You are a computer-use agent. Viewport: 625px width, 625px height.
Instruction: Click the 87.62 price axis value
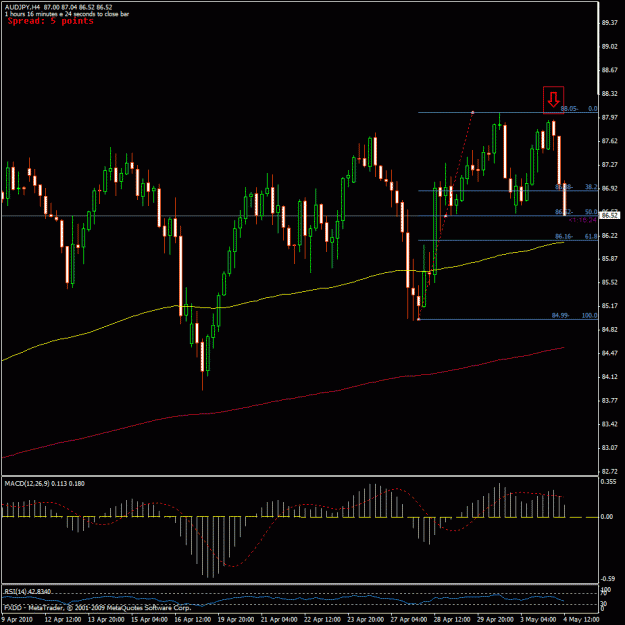(x=609, y=141)
